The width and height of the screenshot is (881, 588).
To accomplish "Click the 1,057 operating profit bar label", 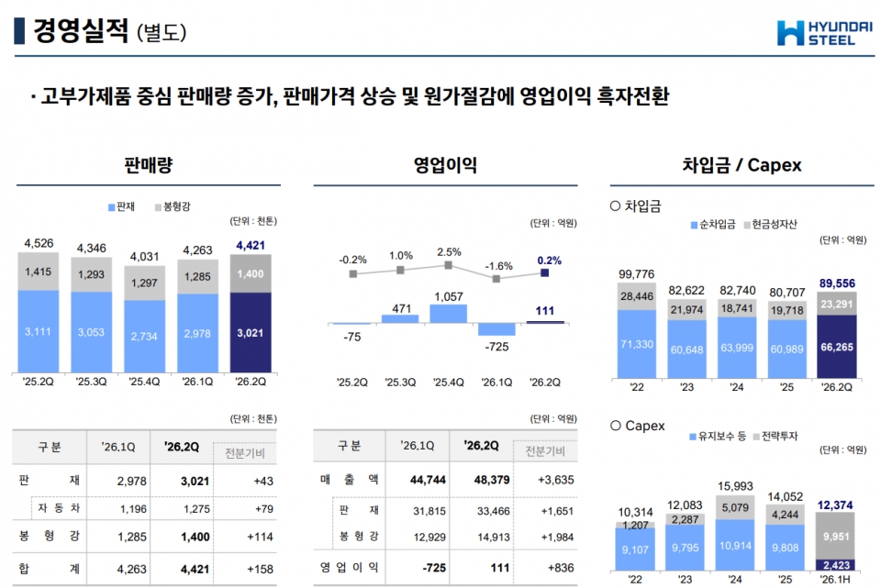I will (x=449, y=296).
